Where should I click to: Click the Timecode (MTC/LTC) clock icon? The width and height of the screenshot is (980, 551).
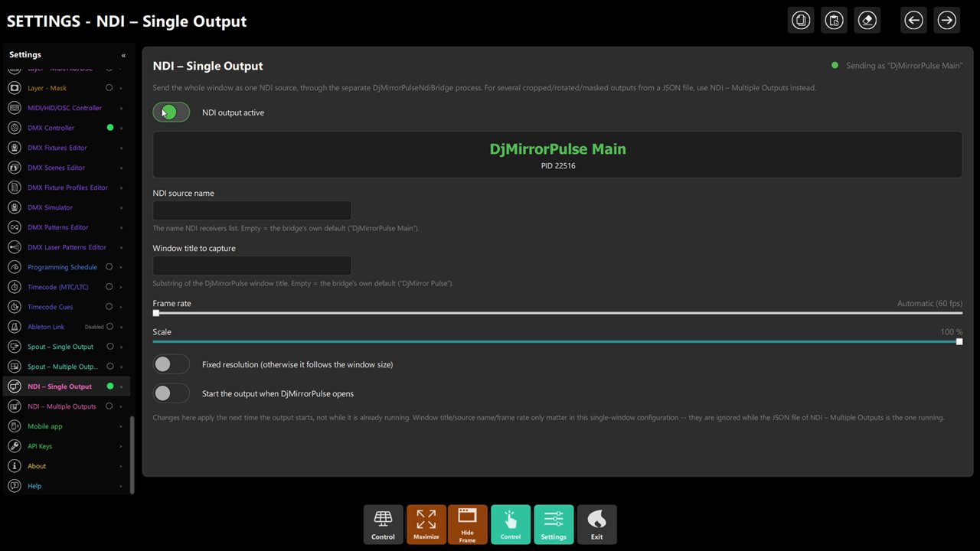14,287
